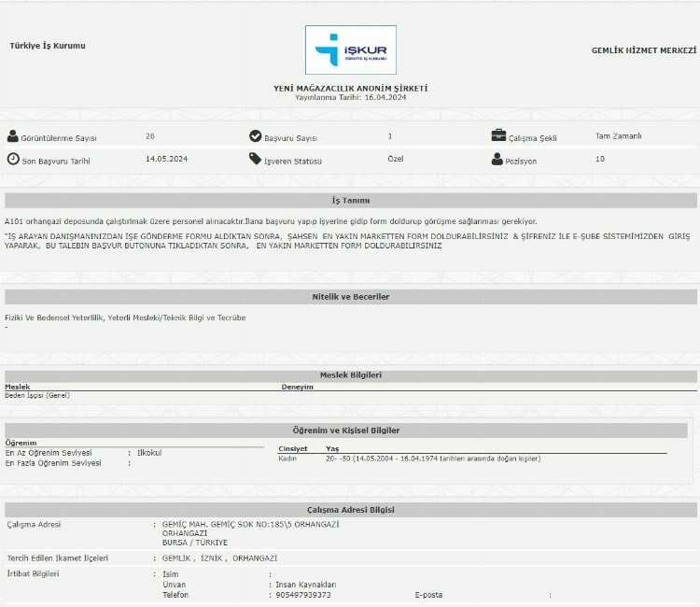Click the Çalışma Adresi Bilgisi header
The width and height of the screenshot is (700, 607).
[x=350, y=510]
